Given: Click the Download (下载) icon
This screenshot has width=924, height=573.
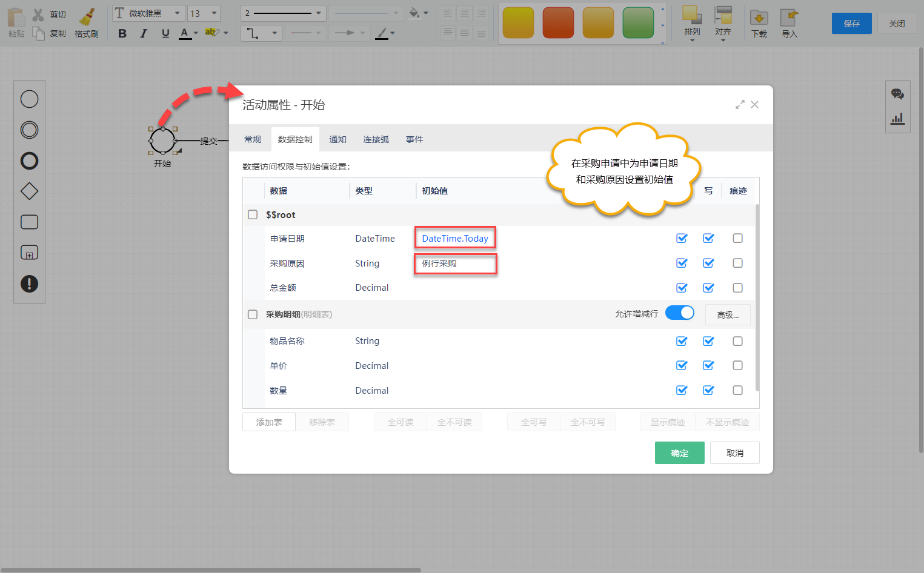Looking at the screenshot, I should (x=759, y=18).
